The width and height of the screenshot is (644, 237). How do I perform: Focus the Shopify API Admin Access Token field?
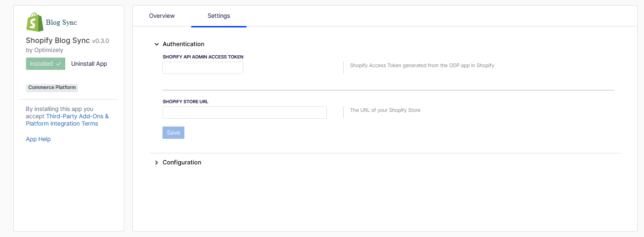pos(203,68)
